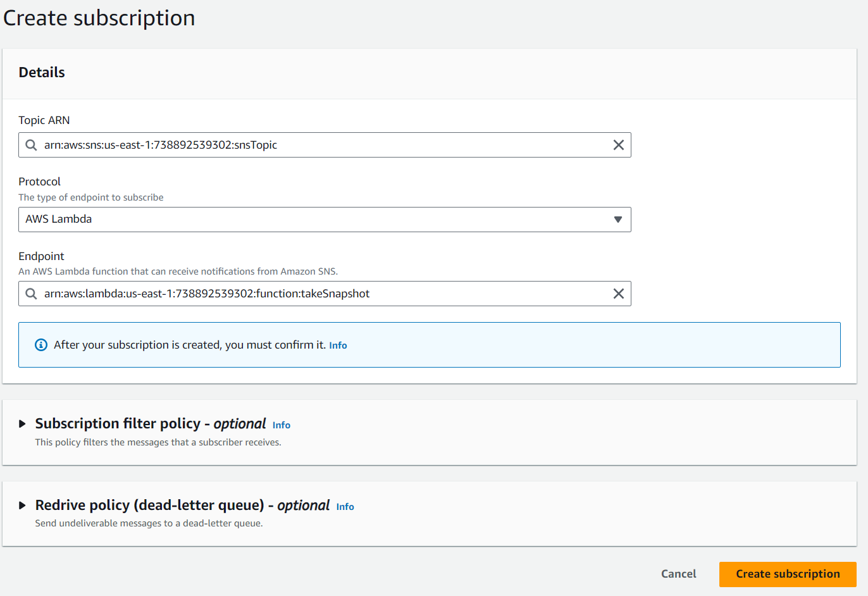Click the search icon in Endpoint field
Viewport: 868px width, 596px height.
click(x=31, y=294)
